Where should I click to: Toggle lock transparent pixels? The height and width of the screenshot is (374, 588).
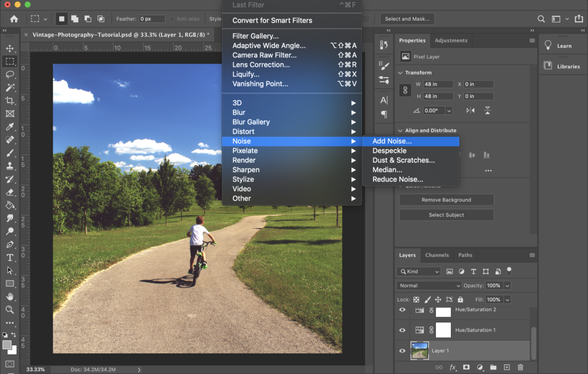416,300
